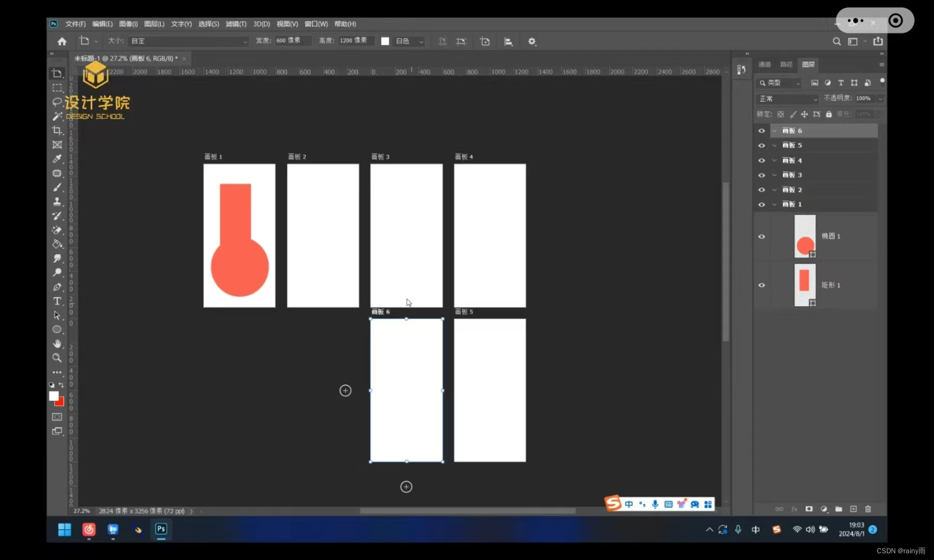The width and height of the screenshot is (934, 560).
Task: Select the Spot Healing tool
Action: point(57,173)
